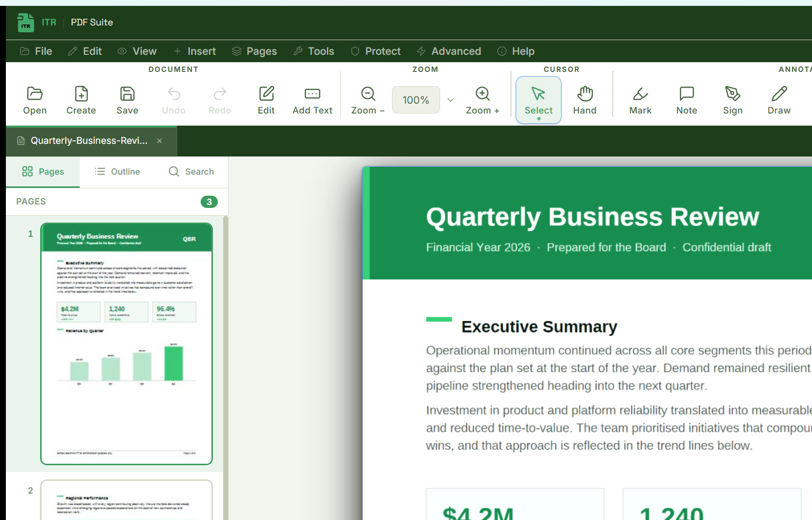Open the Edit menu in the menu bar

(85, 51)
